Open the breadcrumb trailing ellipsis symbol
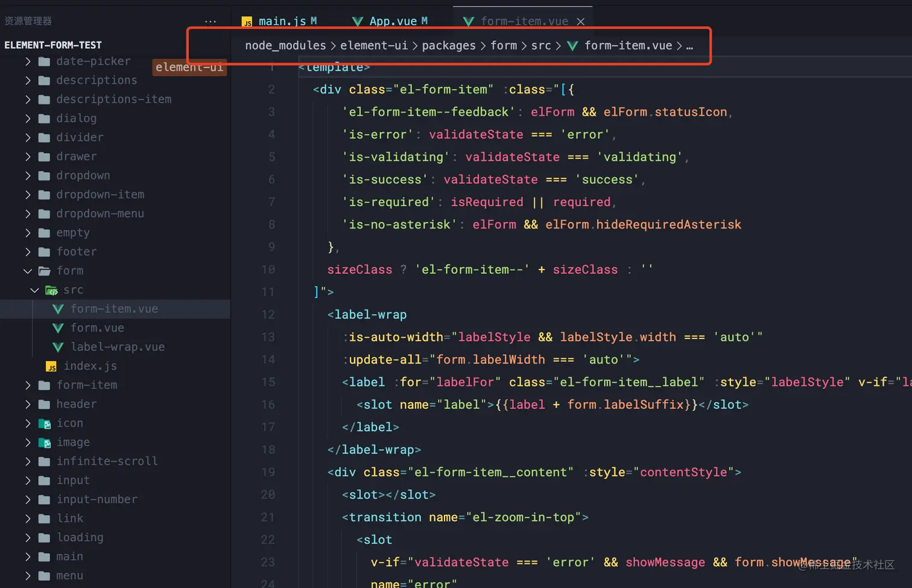Image resolution: width=912 pixels, height=588 pixels. click(x=689, y=46)
